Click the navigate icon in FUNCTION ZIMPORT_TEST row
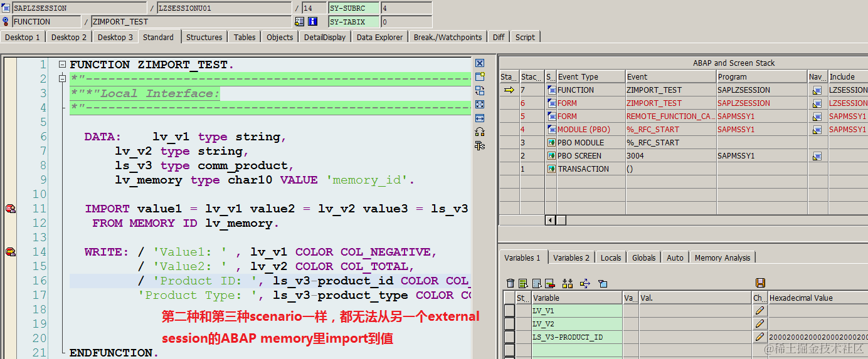Screen dimensions: 868x359 (817, 90)
